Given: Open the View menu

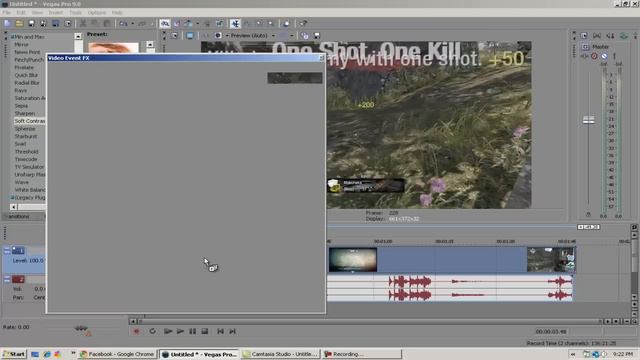Looking at the screenshot, I should (37, 13).
